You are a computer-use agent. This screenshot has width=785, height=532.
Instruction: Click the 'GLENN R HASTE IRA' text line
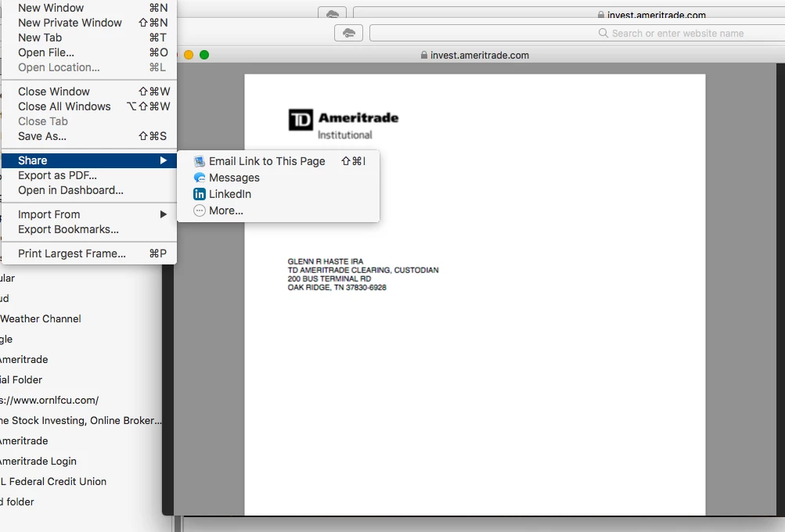click(326, 261)
